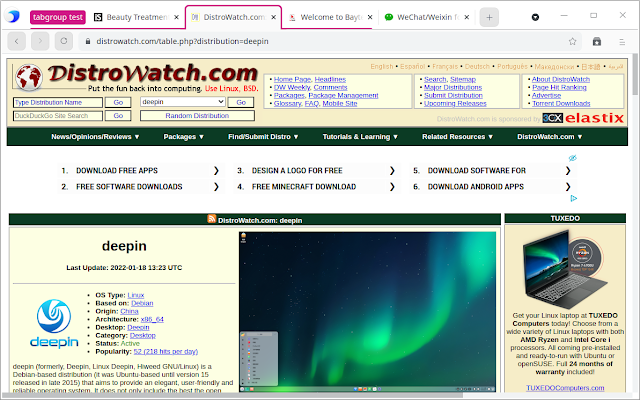Switch to the WeChat/Weixin tab
Image resolution: width=640 pixels, height=400 pixels.
click(x=427, y=17)
